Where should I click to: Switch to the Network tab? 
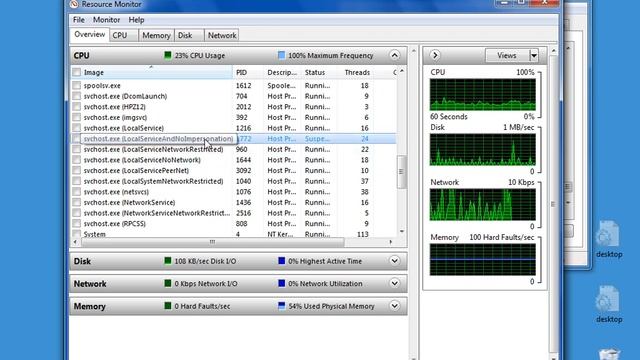tap(222, 36)
